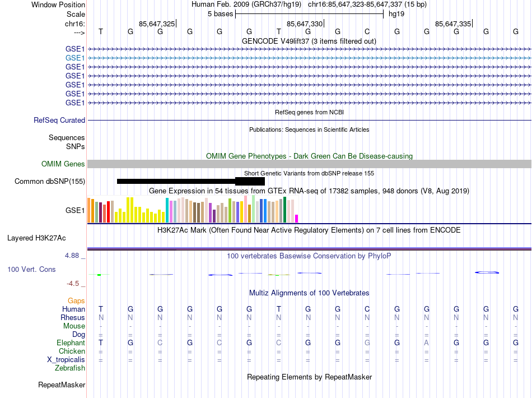The image size is (532, 398).
Task: Open the Multiz Alignments of 100 Vertebrates title
Action: tap(309, 293)
